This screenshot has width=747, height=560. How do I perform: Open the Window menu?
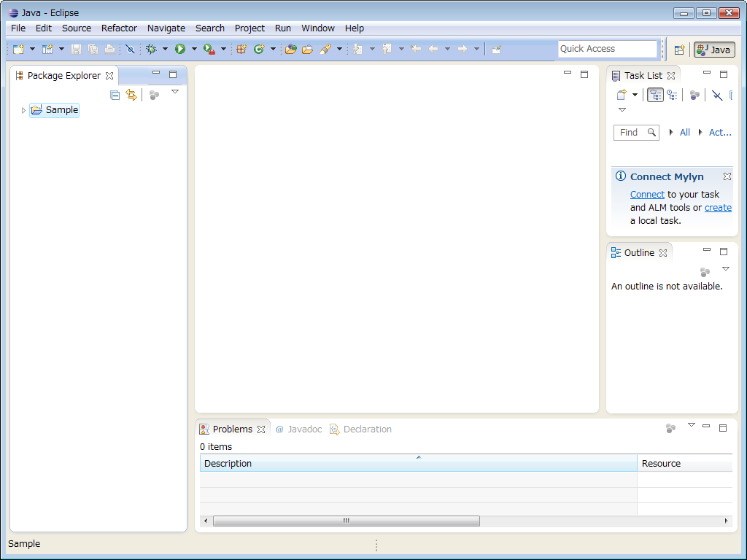pyautogui.click(x=318, y=28)
